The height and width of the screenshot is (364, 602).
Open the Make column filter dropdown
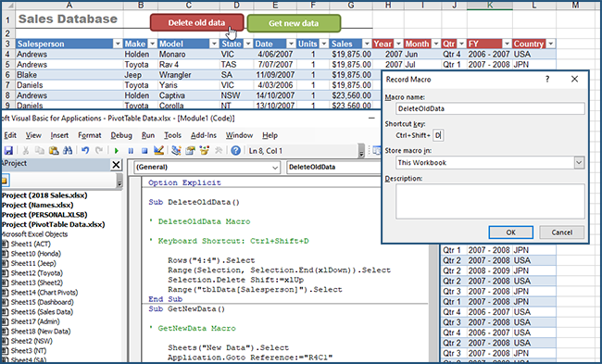[x=153, y=44]
